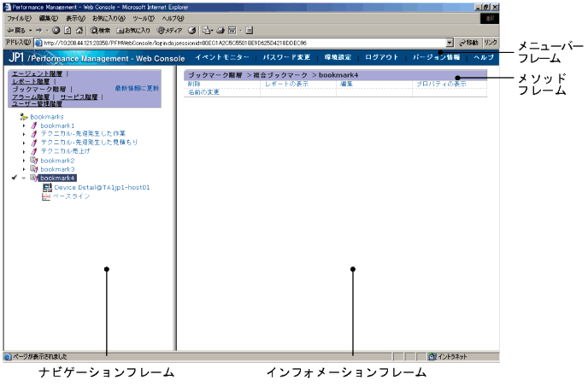Open バージョン情報 version info link
Screen dimensions: 588x386
436,57
